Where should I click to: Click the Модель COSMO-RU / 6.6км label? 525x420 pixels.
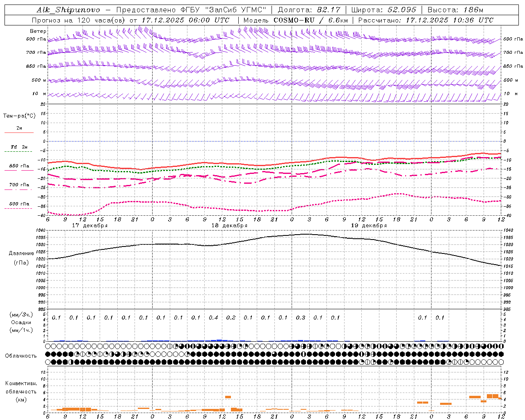tap(296, 20)
